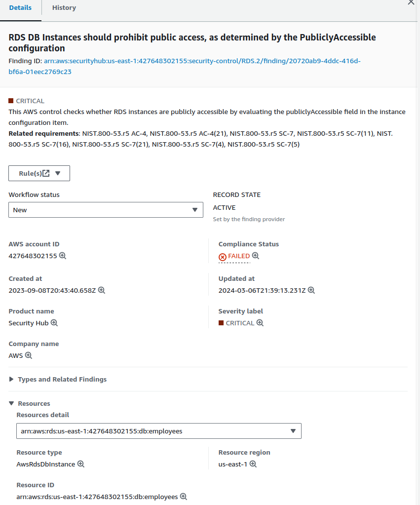Screen dimensions: 420x505
Task: Open the Resources detail ARN dropdown
Action: pos(158,431)
